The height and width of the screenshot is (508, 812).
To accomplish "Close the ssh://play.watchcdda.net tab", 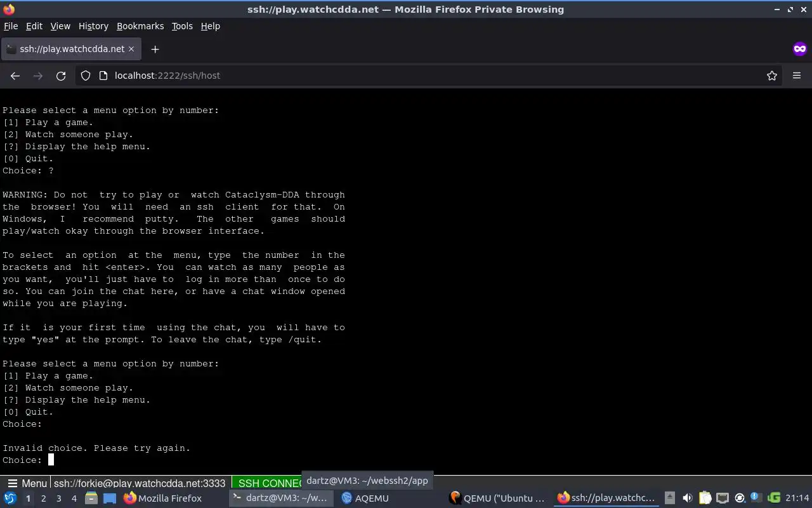I will [131, 49].
